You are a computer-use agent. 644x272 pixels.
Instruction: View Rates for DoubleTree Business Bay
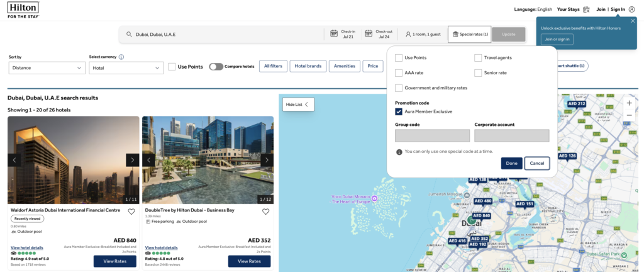(249, 261)
